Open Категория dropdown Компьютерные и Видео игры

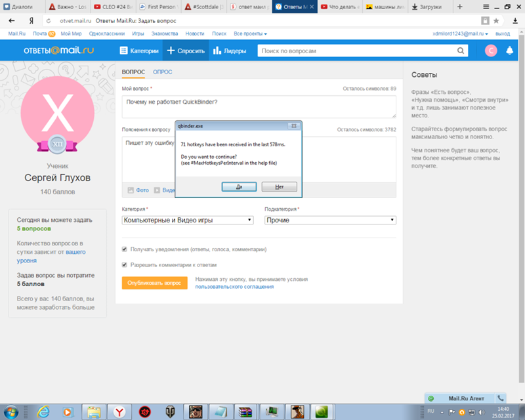point(188,220)
